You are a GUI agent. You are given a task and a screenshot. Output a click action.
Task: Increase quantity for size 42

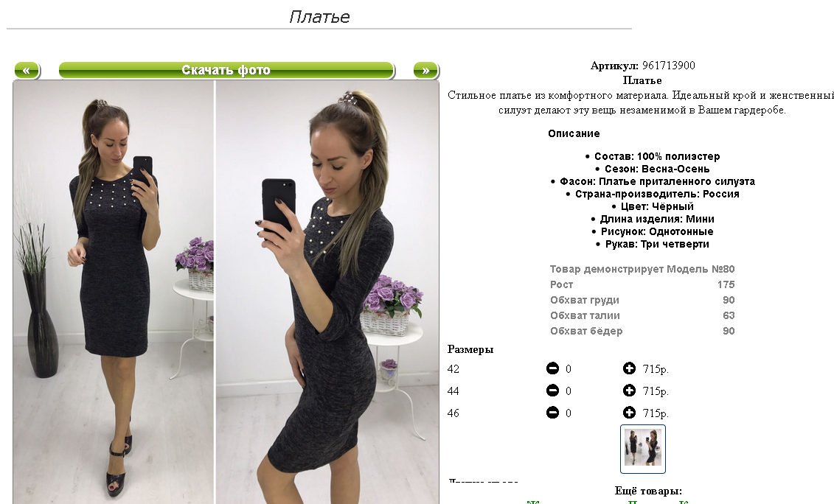coord(629,368)
